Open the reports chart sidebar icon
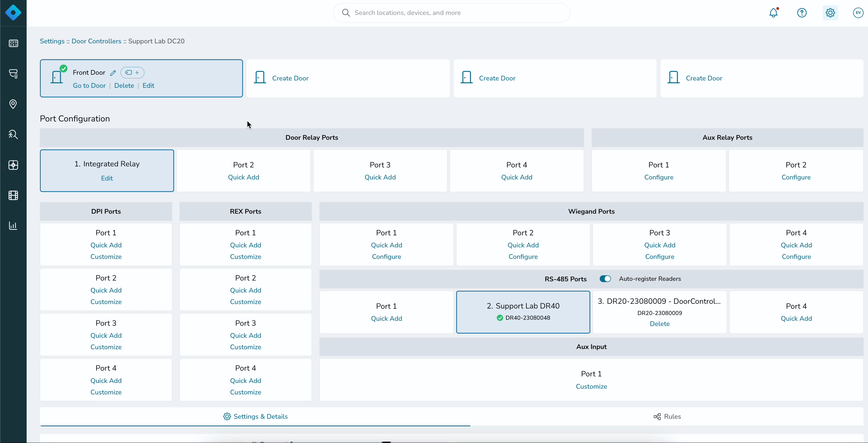 point(13,225)
